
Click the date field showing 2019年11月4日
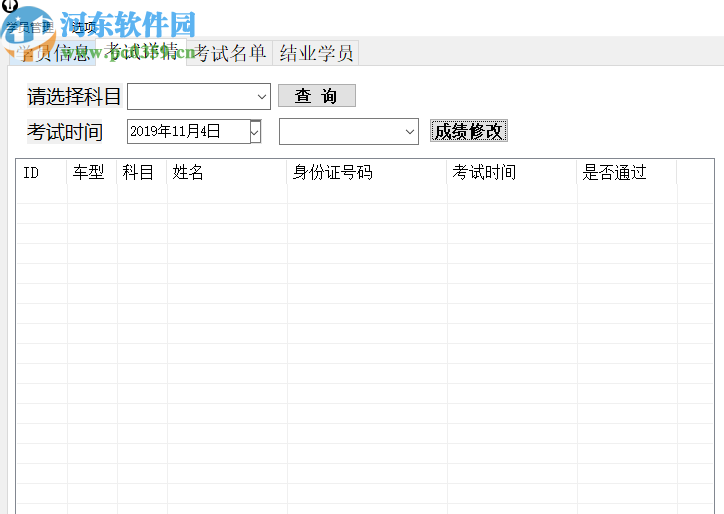(188, 132)
